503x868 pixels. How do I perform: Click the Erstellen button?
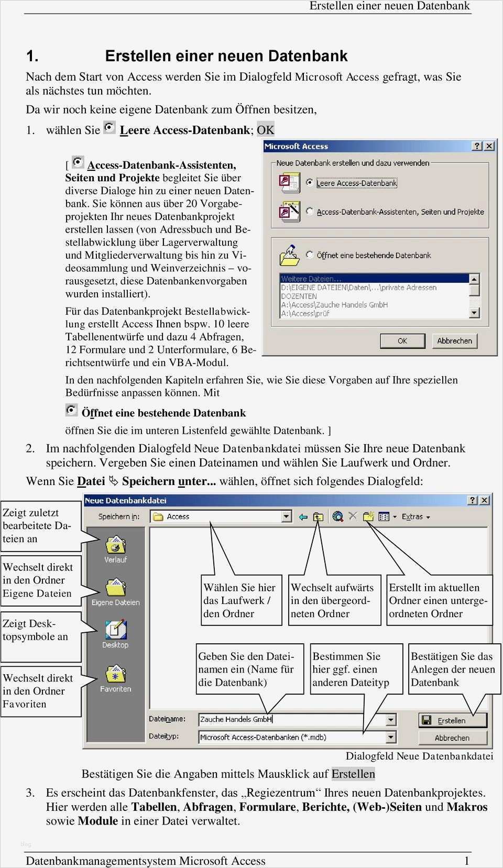tap(452, 720)
